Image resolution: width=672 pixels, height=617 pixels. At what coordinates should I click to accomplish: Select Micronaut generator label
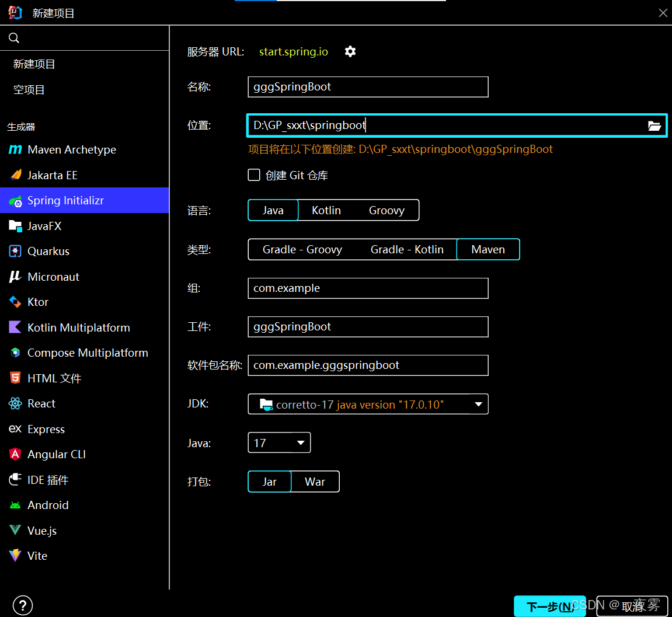coord(53,277)
